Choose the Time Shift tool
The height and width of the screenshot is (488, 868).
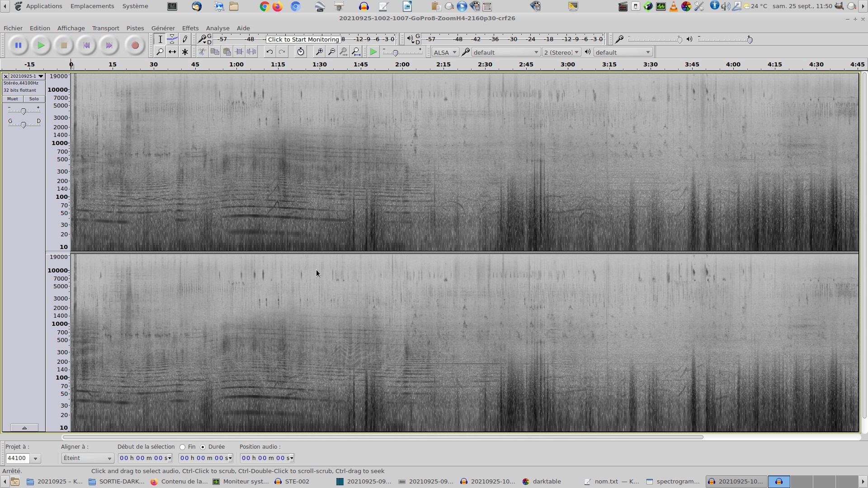pyautogui.click(x=172, y=52)
